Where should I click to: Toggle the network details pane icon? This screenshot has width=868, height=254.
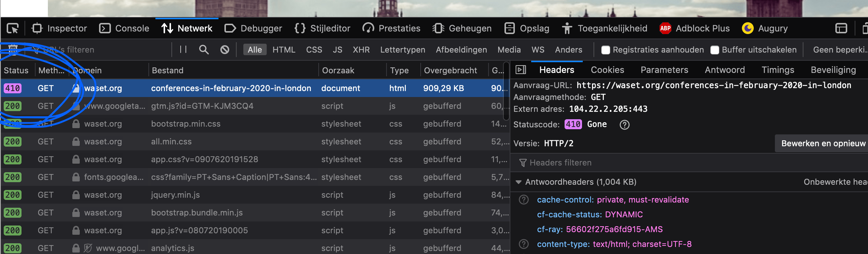point(521,70)
